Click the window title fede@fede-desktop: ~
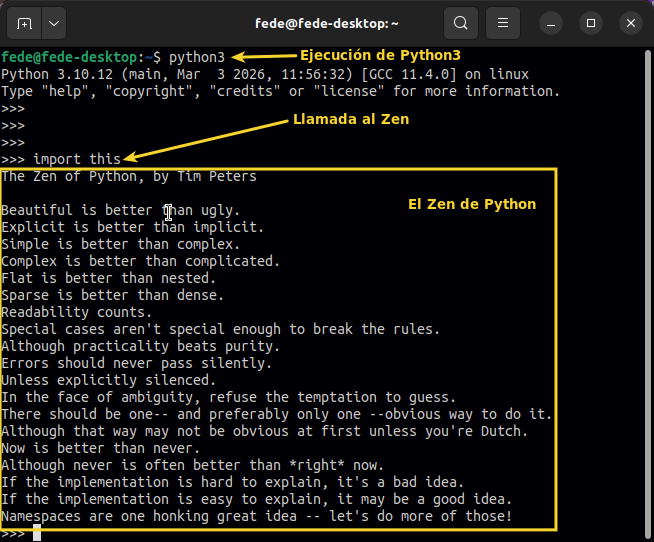This screenshot has width=654, height=542. pyautogui.click(x=327, y=23)
